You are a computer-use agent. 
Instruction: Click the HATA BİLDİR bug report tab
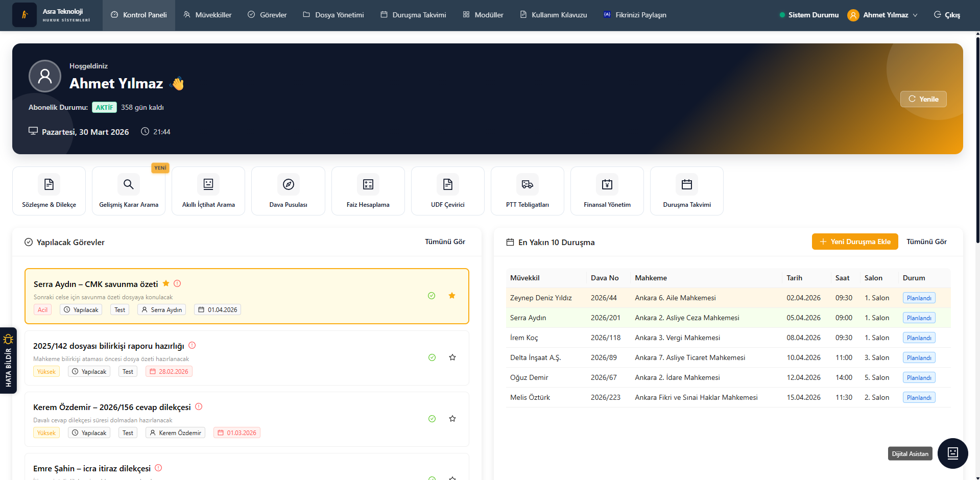(8, 361)
